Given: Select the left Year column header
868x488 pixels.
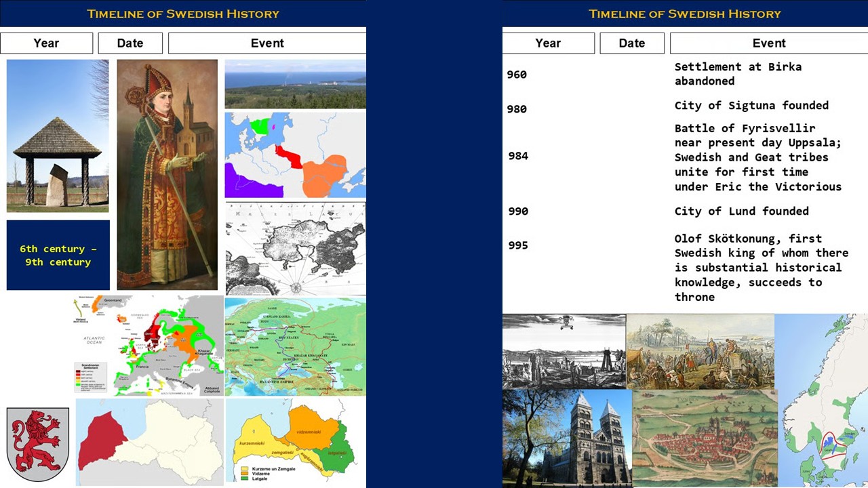Looking at the screenshot, I should pyautogui.click(x=46, y=43).
